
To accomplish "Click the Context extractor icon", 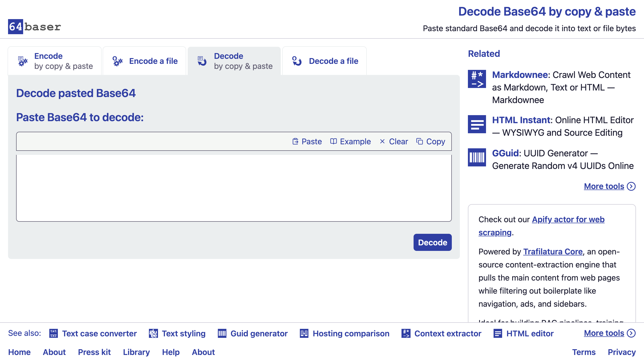I will tap(406, 333).
